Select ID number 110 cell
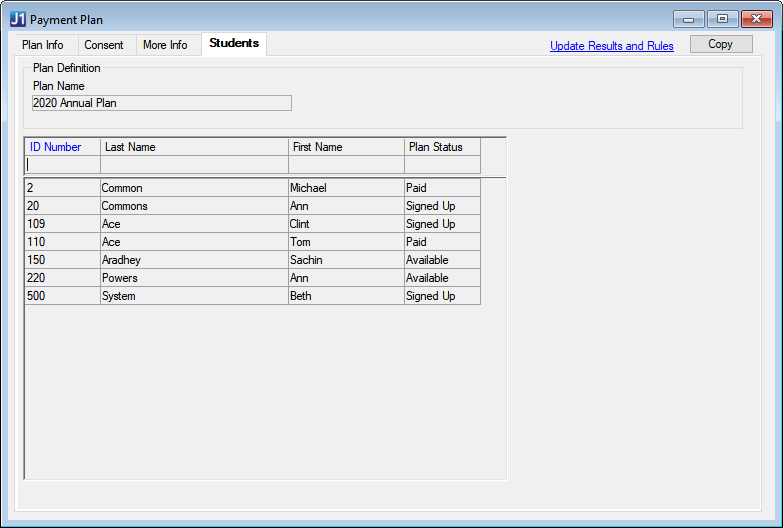783x528 pixels. coord(62,242)
